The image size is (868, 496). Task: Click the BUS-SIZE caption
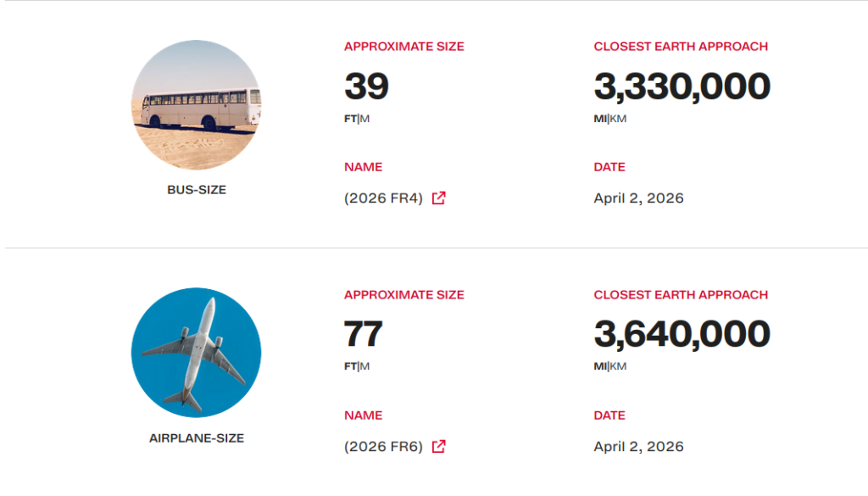coord(196,190)
